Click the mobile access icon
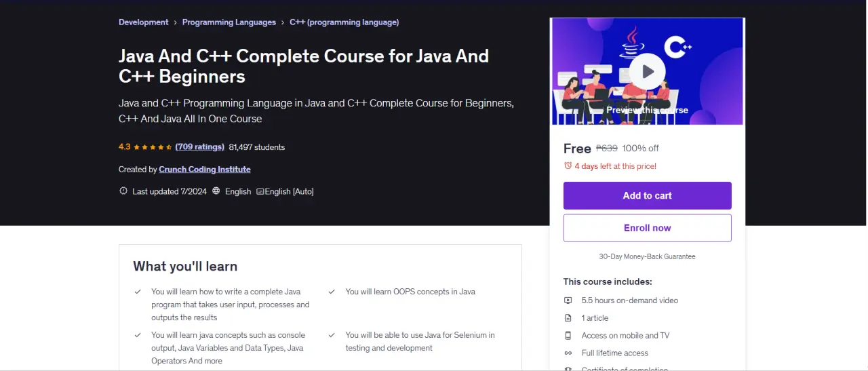The width and height of the screenshot is (868, 371). (x=568, y=336)
